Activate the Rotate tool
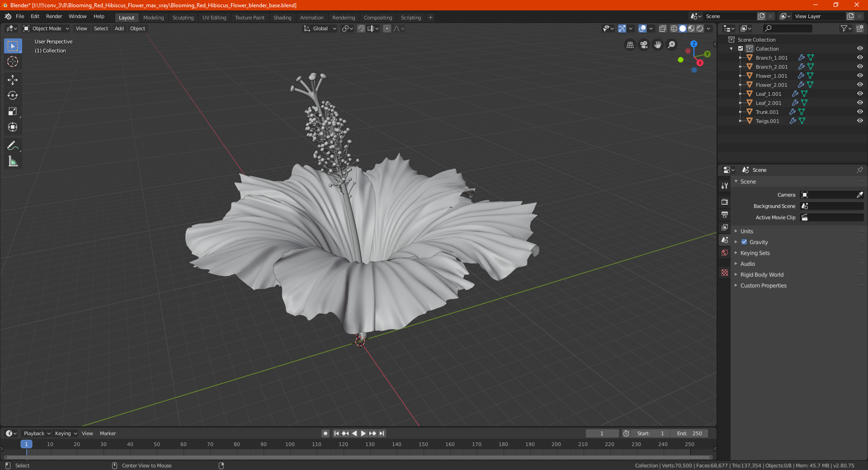The height and width of the screenshot is (470, 868). coord(13,96)
